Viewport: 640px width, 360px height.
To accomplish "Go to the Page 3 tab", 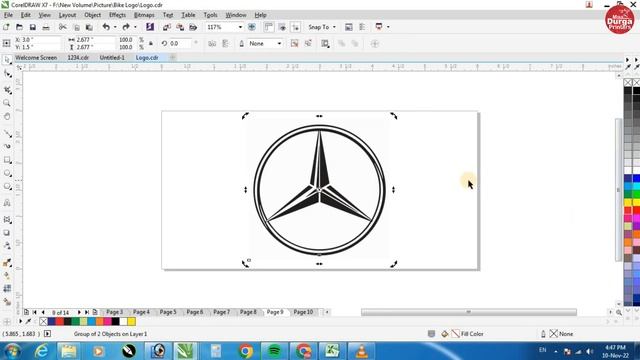I will point(115,312).
